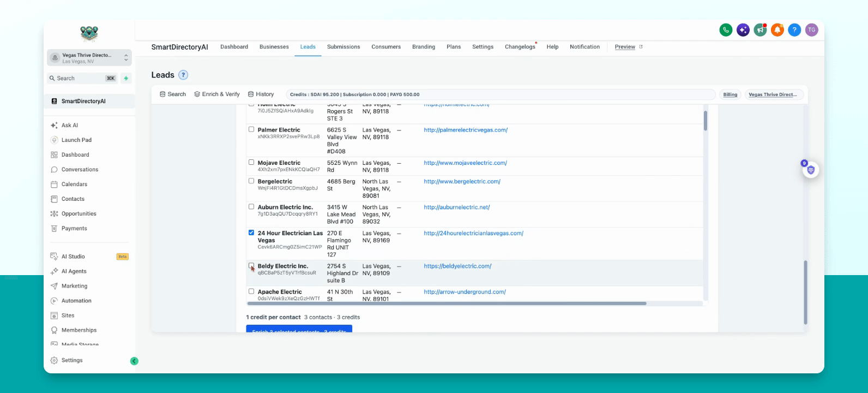This screenshot has height=393, width=868.
Task: Open Ask AI in the sidebar
Action: (70, 126)
